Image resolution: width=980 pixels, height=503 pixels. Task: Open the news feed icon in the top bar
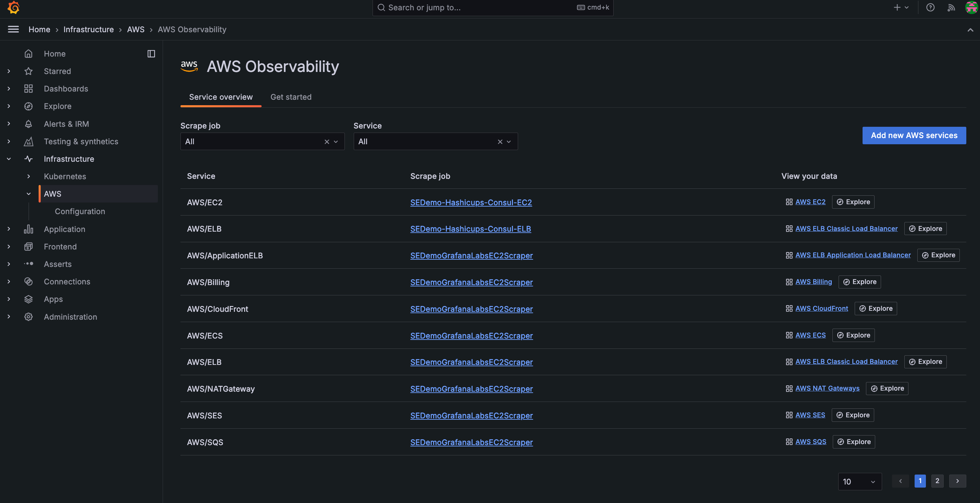tap(951, 8)
